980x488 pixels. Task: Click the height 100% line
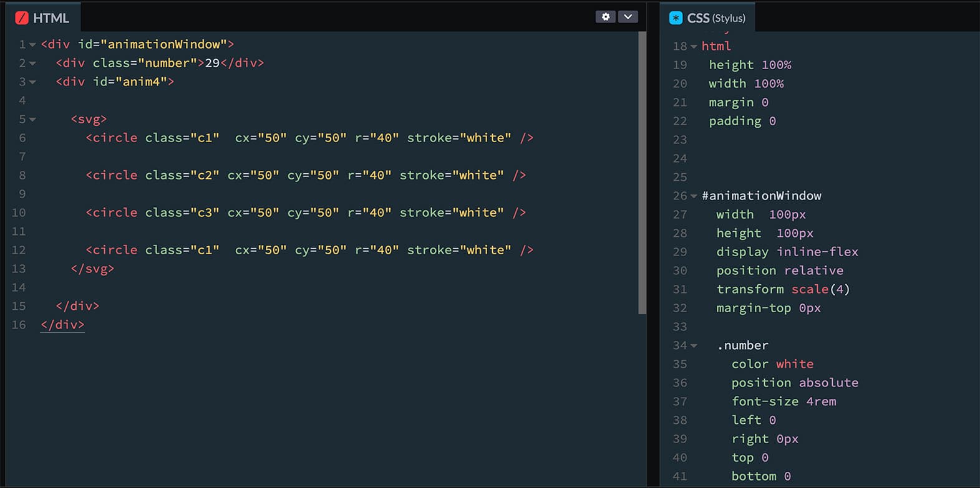click(750, 65)
